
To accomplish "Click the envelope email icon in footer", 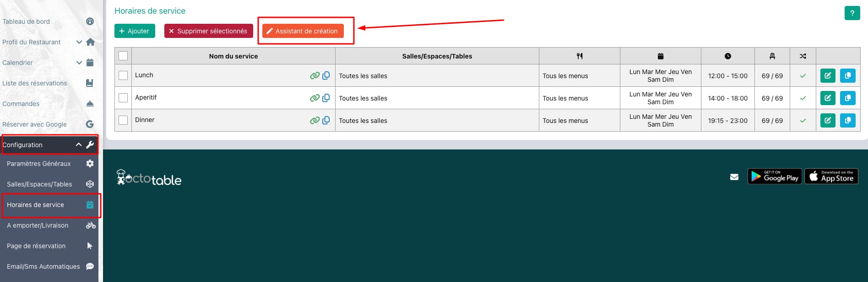I will point(734,177).
